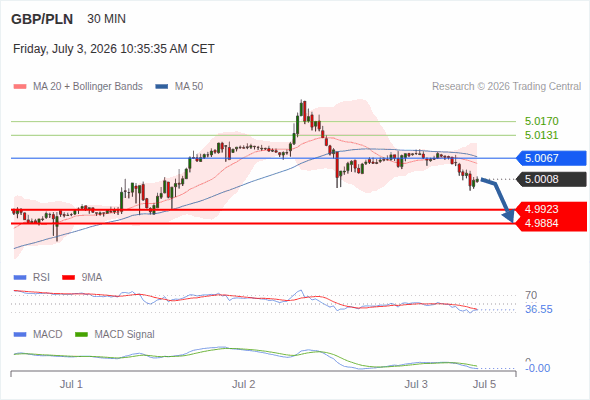Click the RSI legend label

click(x=41, y=277)
